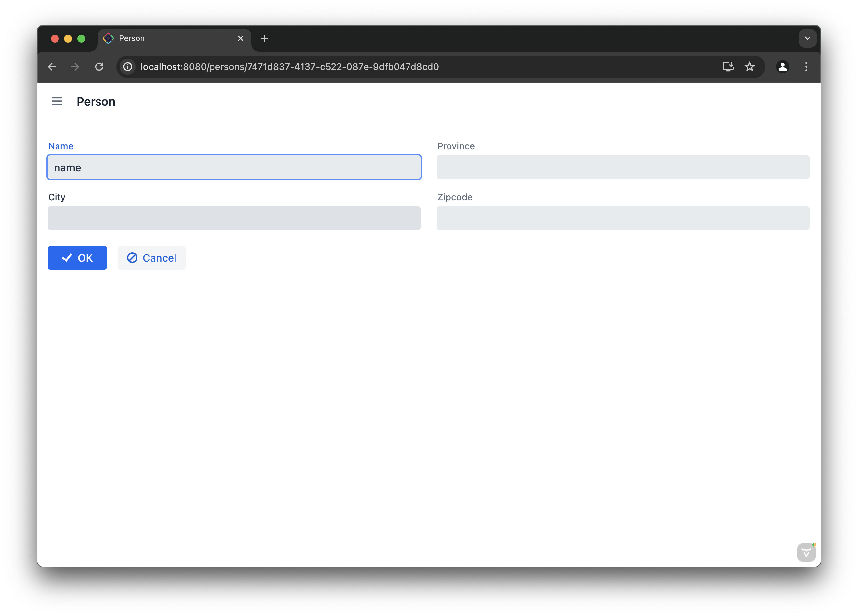Click the Person page heading
The height and width of the screenshot is (616, 858).
click(96, 102)
